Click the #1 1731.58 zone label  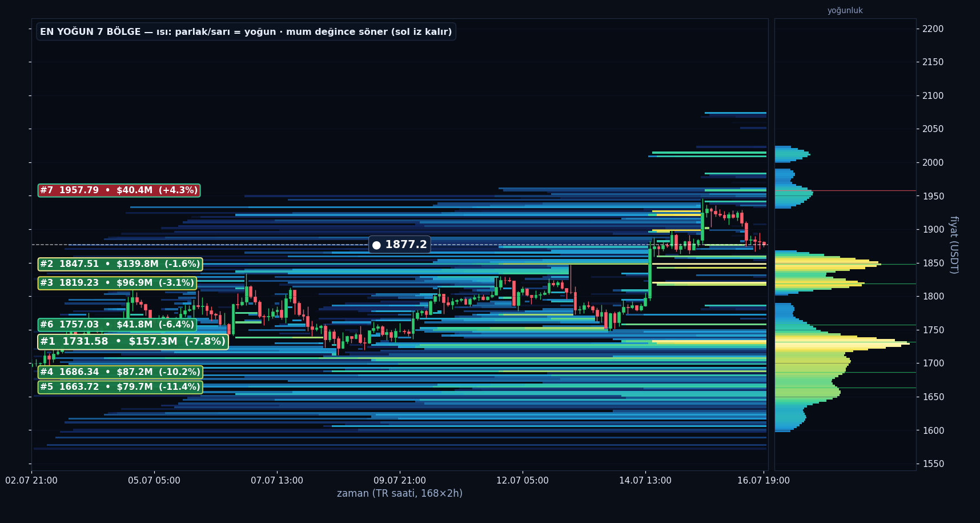click(x=132, y=341)
